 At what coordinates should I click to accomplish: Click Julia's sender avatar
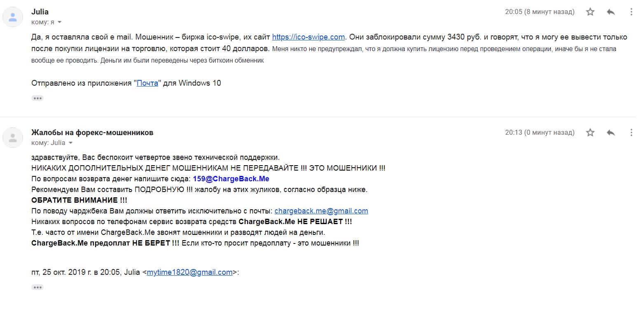coord(13,17)
